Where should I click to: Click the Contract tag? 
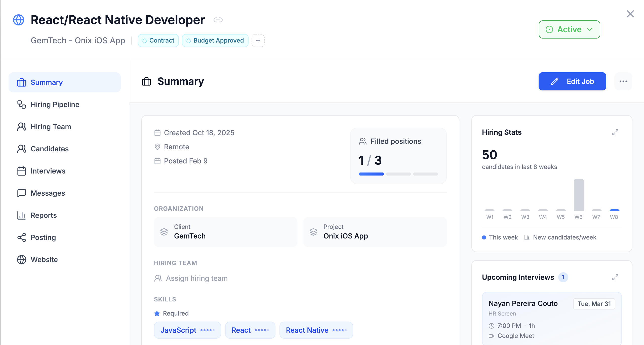pyautogui.click(x=158, y=41)
